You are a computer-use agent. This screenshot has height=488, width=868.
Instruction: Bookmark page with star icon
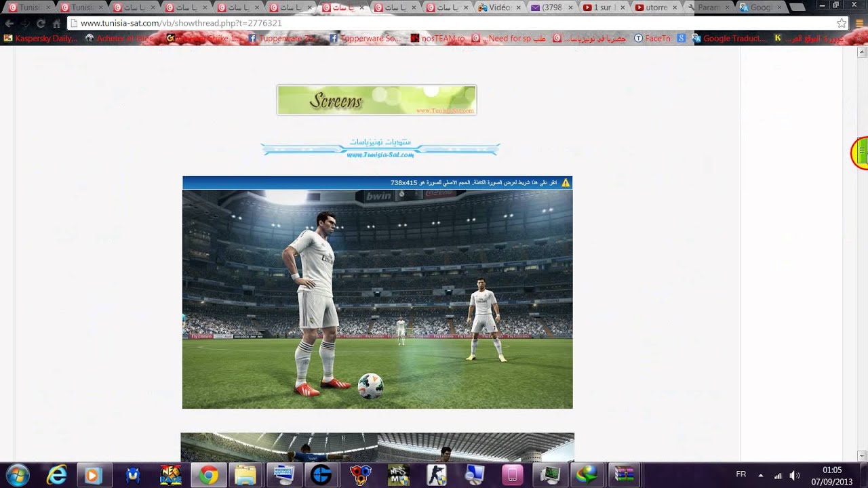pyautogui.click(x=842, y=23)
